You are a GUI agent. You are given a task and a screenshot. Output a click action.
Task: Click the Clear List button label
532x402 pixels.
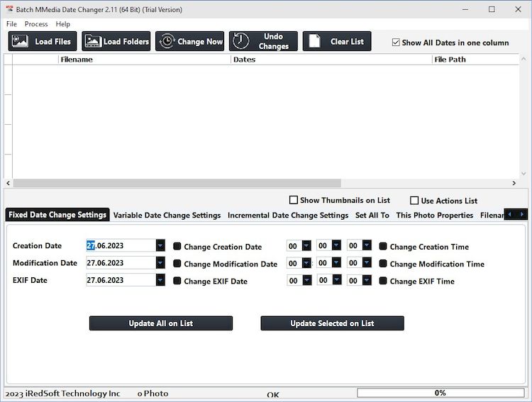pos(347,41)
